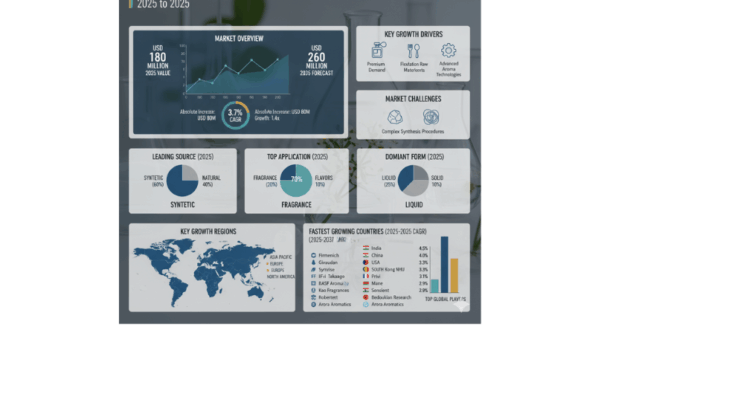Click the USD 180 Million value text

tap(157, 62)
